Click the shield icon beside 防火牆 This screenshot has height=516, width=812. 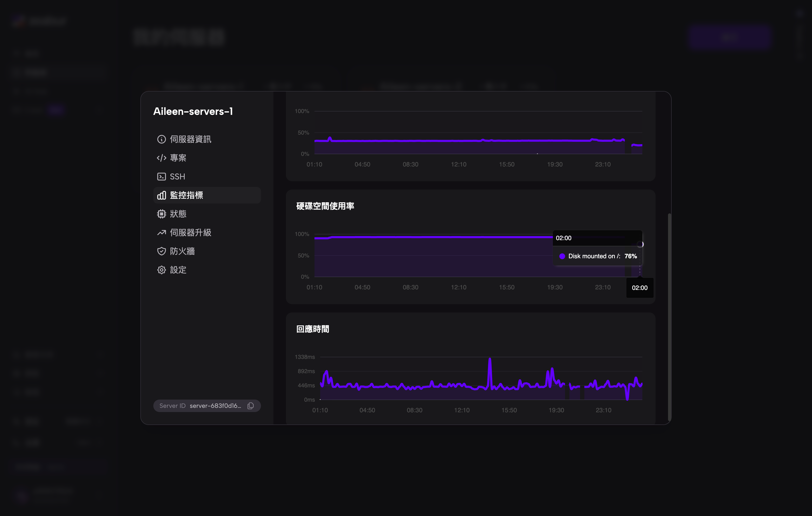(162, 251)
